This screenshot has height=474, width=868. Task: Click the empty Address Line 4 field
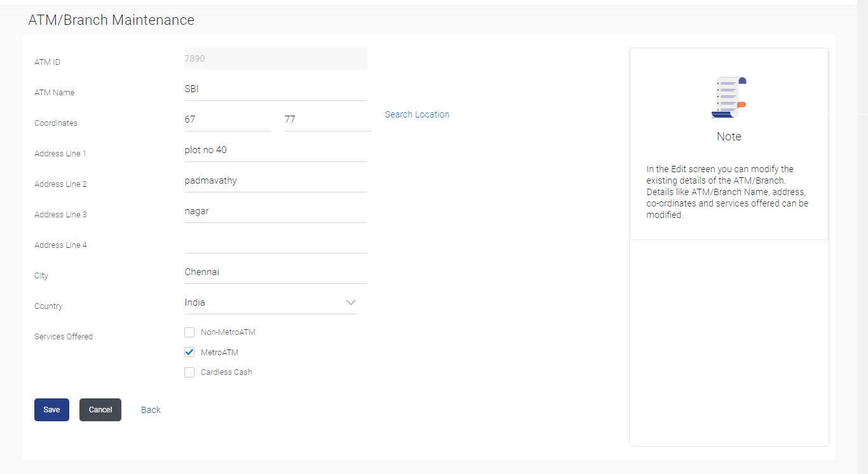click(275, 242)
